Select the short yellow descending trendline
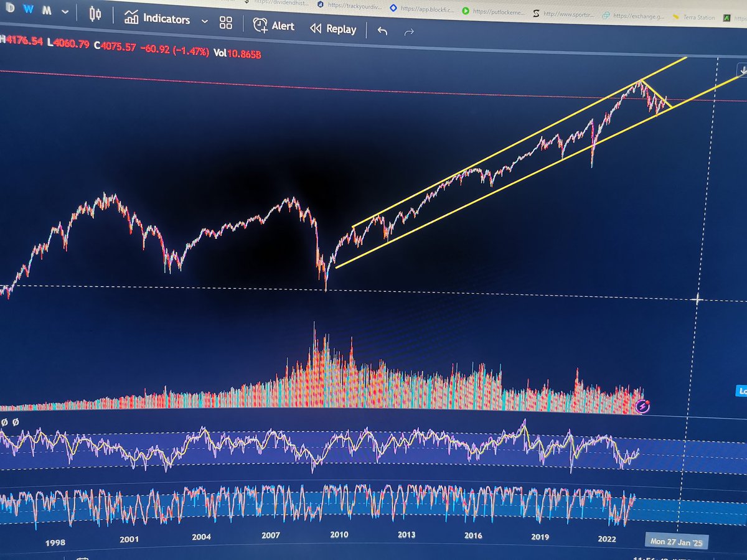 (x=656, y=95)
